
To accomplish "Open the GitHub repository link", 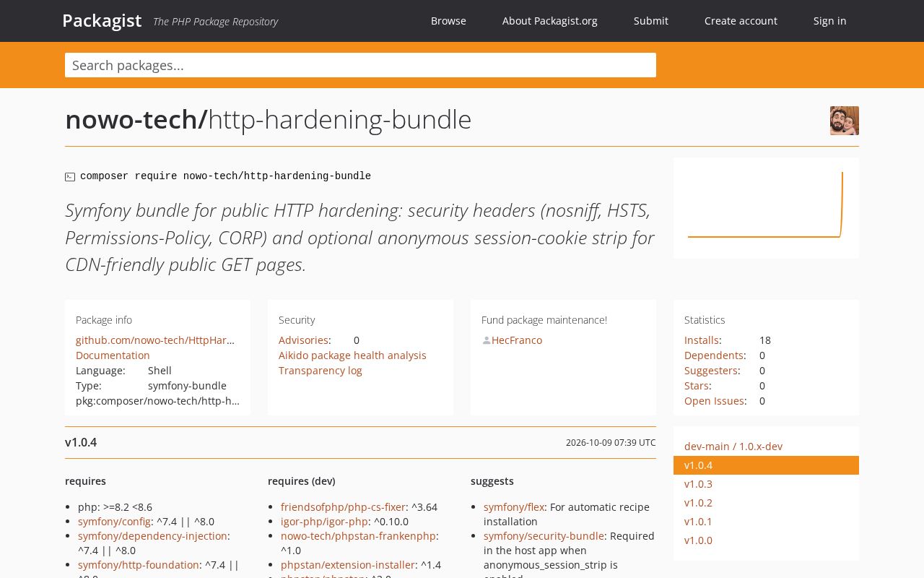I will tap(155, 340).
